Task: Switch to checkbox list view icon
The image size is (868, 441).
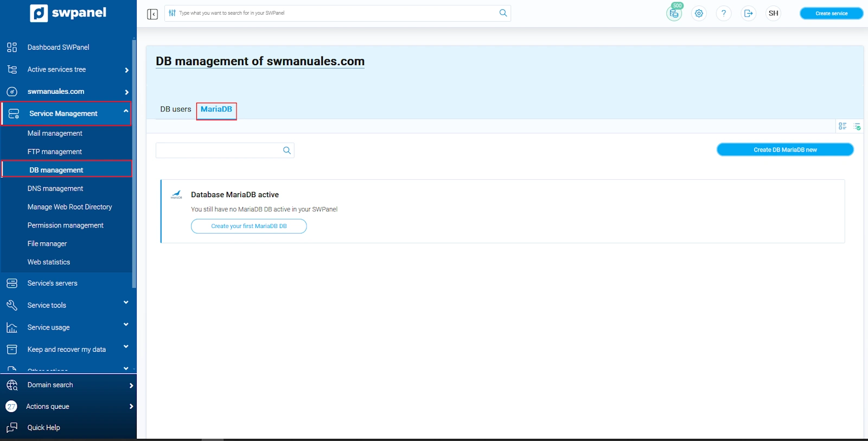Action: [x=843, y=126]
